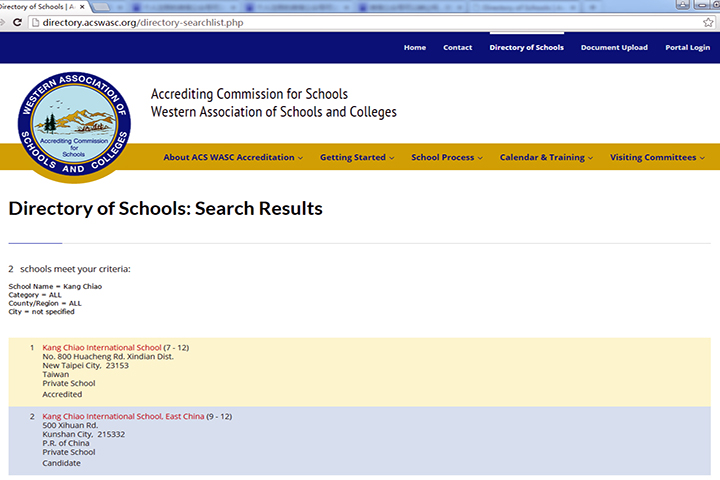Select the Directory of Schools nav item
Viewport: 720px width, 480px height.
527,47
